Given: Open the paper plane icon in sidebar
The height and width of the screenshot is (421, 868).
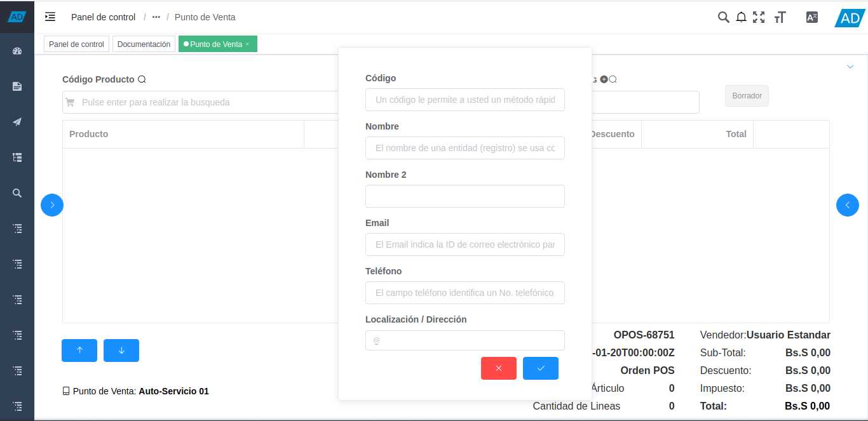Looking at the screenshot, I should point(17,122).
